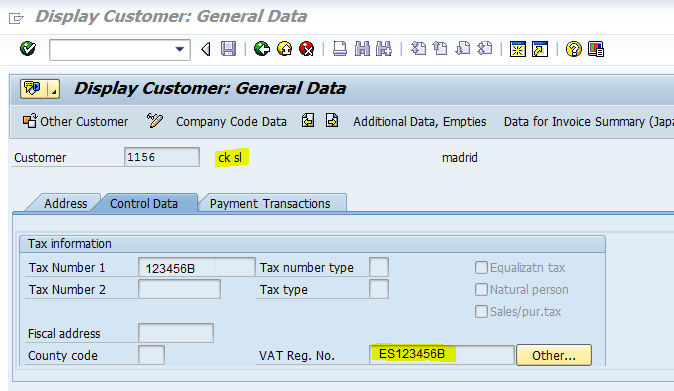Go to Previous Page icon

(x=440, y=49)
